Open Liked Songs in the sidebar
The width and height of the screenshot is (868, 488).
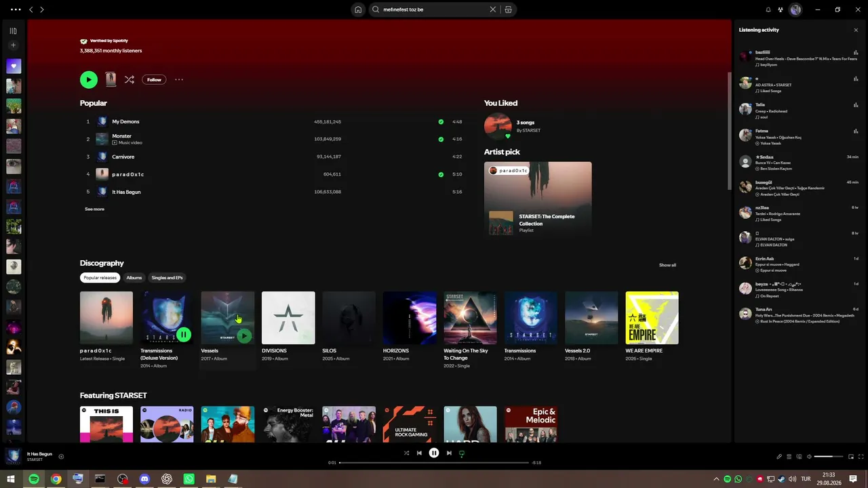click(14, 66)
